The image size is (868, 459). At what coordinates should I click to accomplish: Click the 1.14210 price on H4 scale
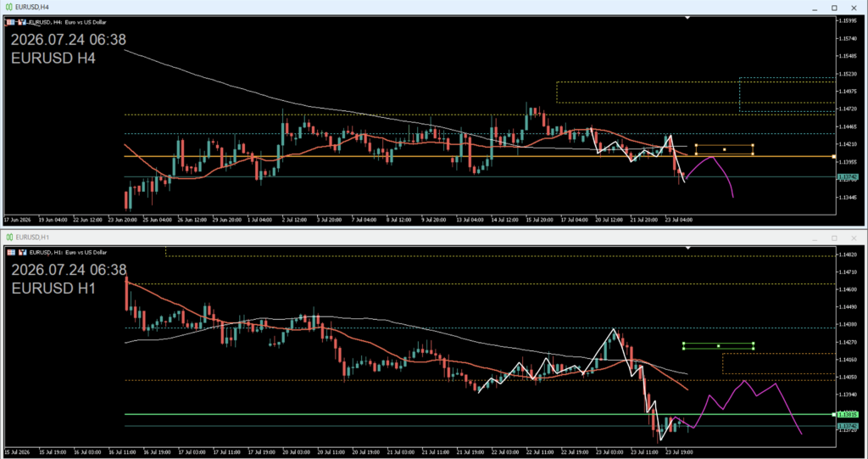(x=848, y=144)
